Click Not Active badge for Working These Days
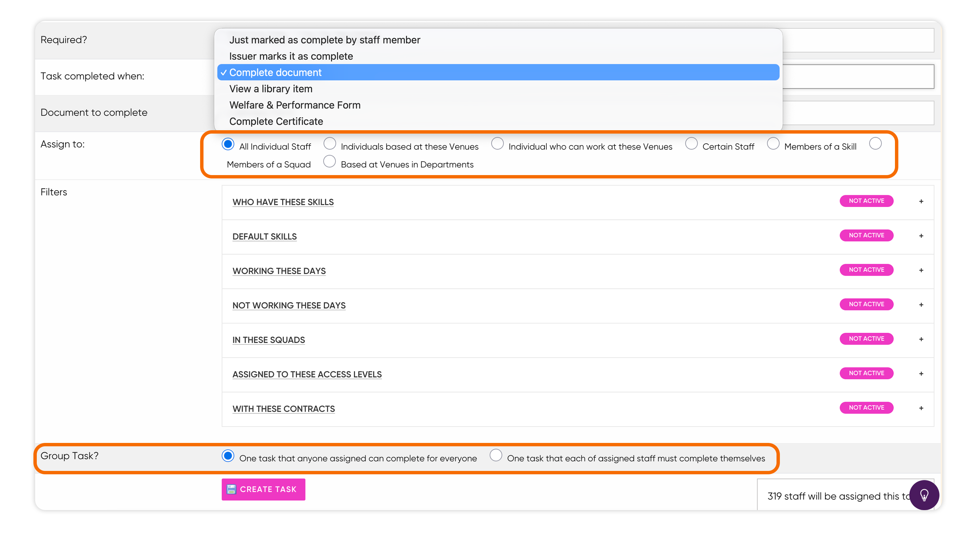This screenshot has height=533, width=980. click(866, 270)
